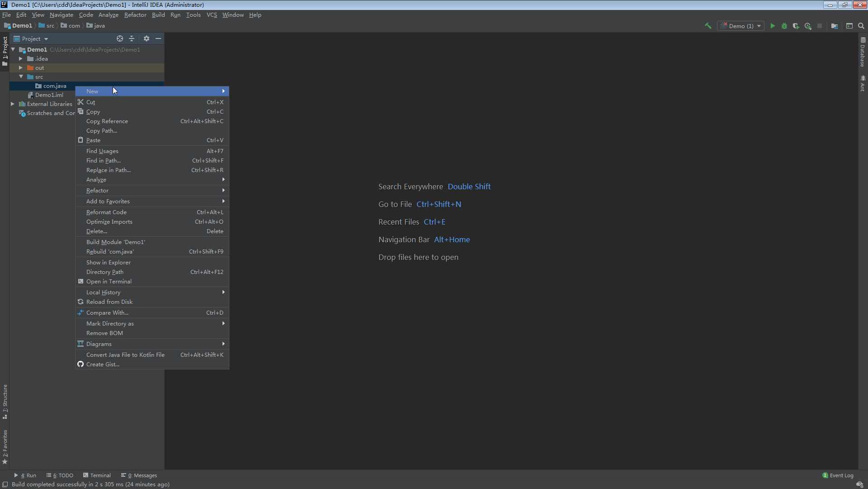Open the Run tool window tab
The height and width of the screenshot is (489, 868).
click(25, 475)
